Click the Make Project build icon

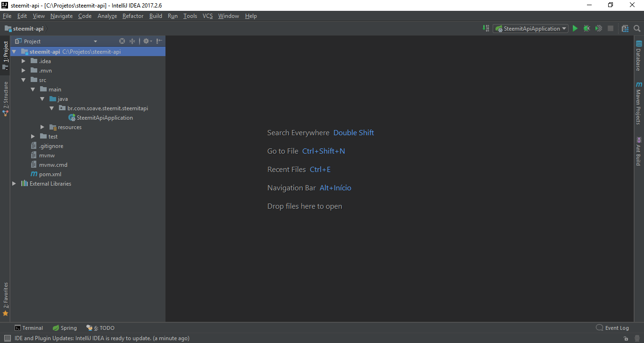[486, 29]
